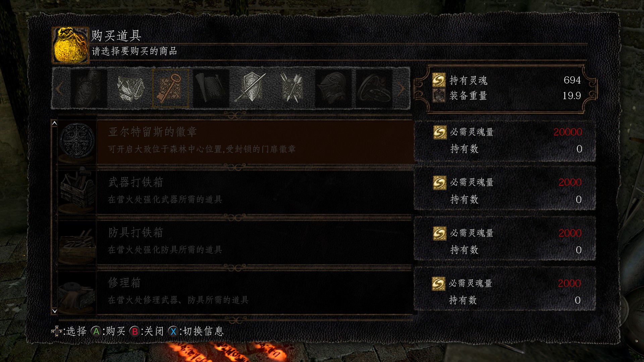Screen dimensions: 644x362
Task: Click the list scroll up arrow
Action: click(x=54, y=123)
